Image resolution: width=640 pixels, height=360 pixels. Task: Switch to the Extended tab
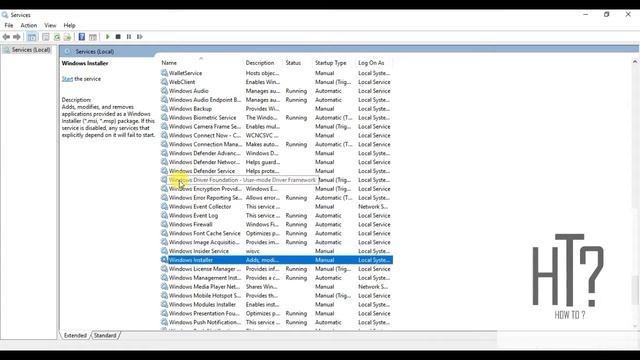click(x=75, y=335)
